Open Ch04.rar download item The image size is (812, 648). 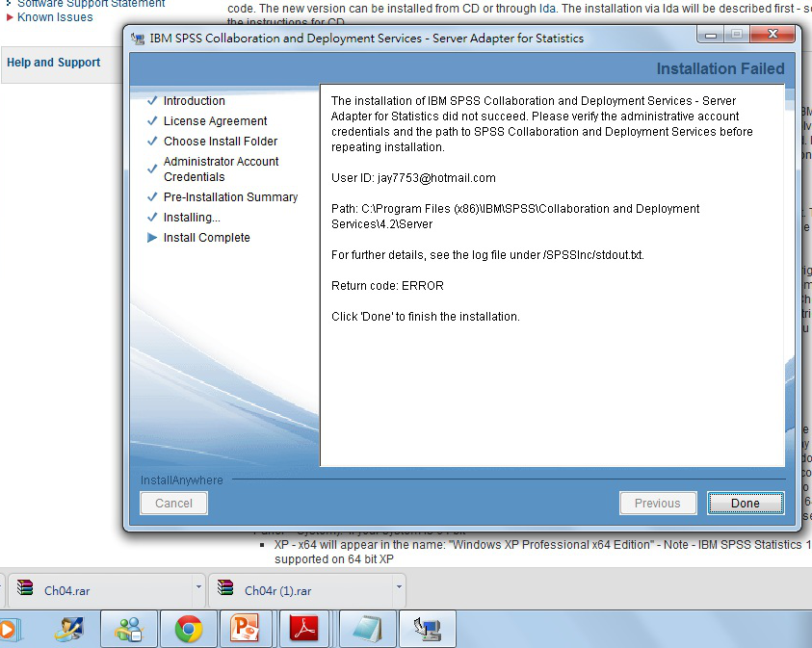point(100,590)
